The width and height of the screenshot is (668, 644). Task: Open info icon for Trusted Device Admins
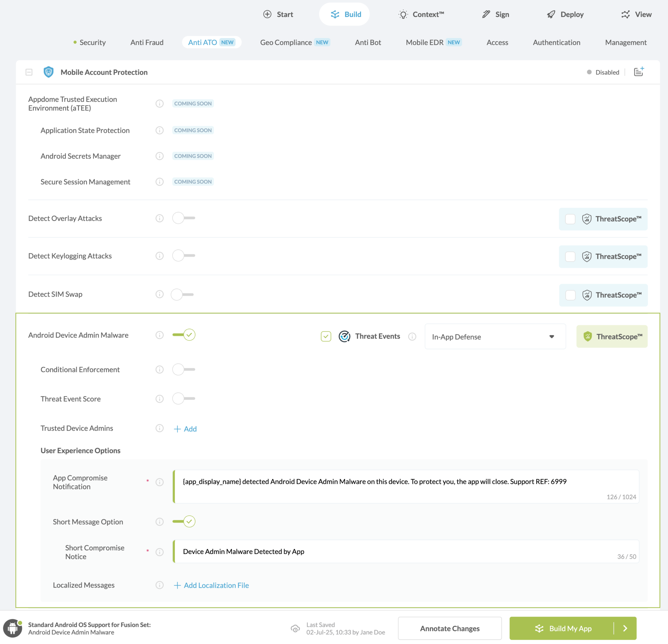click(159, 428)
